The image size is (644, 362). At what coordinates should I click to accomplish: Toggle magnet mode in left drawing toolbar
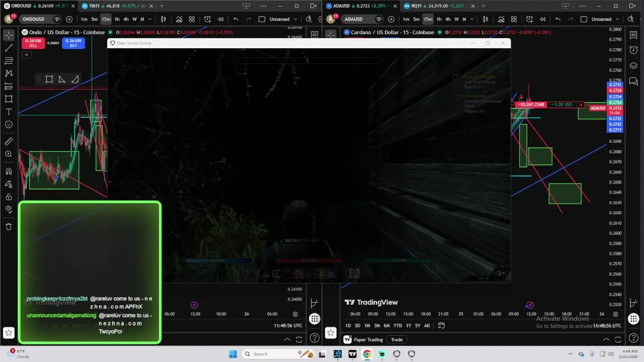tap(9, 171)
